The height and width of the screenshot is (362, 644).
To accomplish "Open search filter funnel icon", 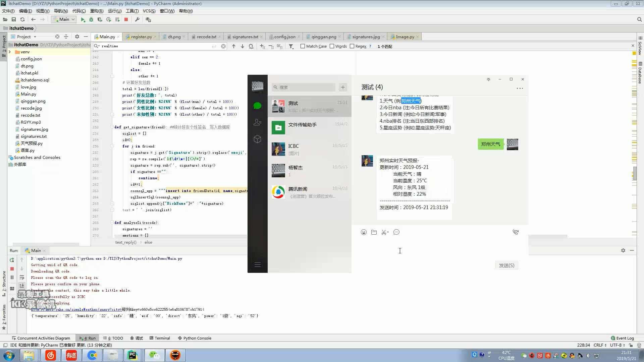I will point(291,46).
